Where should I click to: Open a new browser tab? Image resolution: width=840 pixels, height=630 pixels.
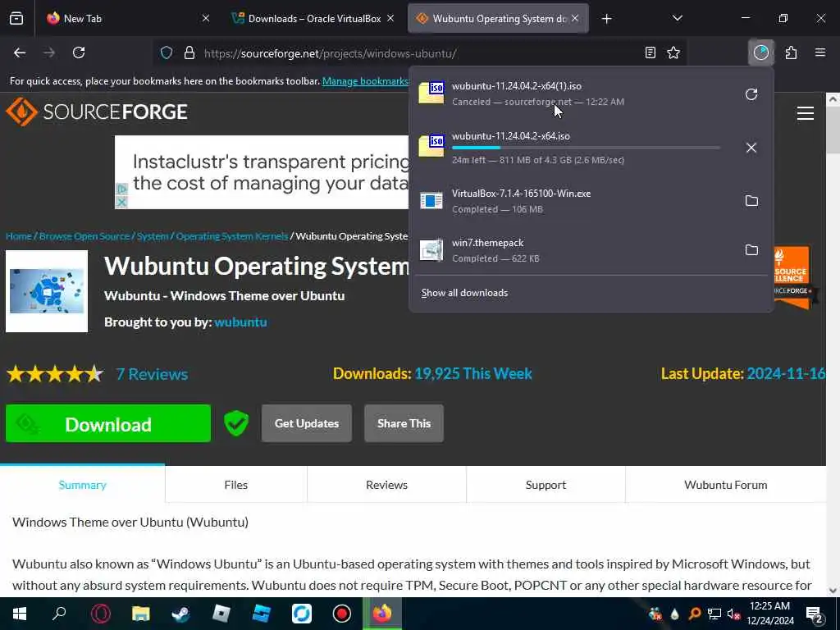click(606, 19)
